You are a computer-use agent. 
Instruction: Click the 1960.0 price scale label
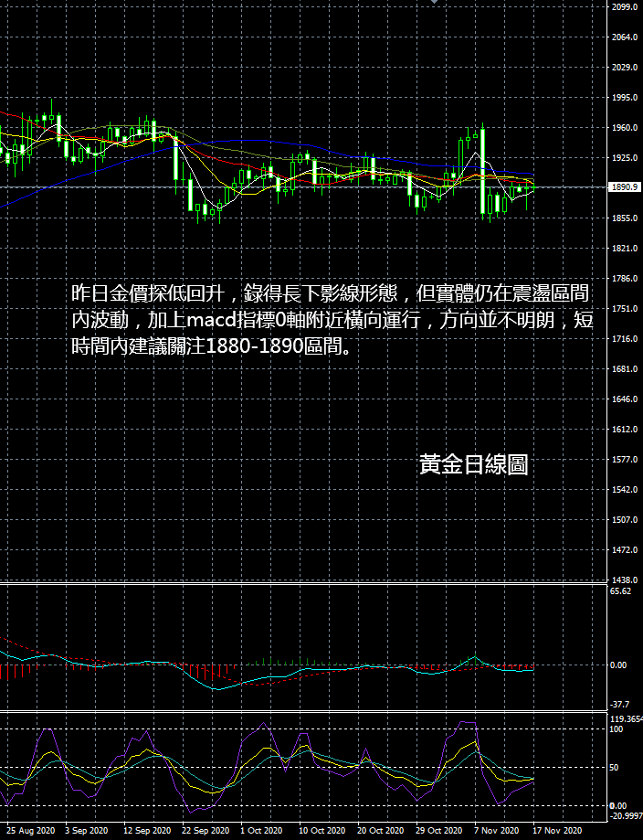pyautogui.click(x=624, y=127)
